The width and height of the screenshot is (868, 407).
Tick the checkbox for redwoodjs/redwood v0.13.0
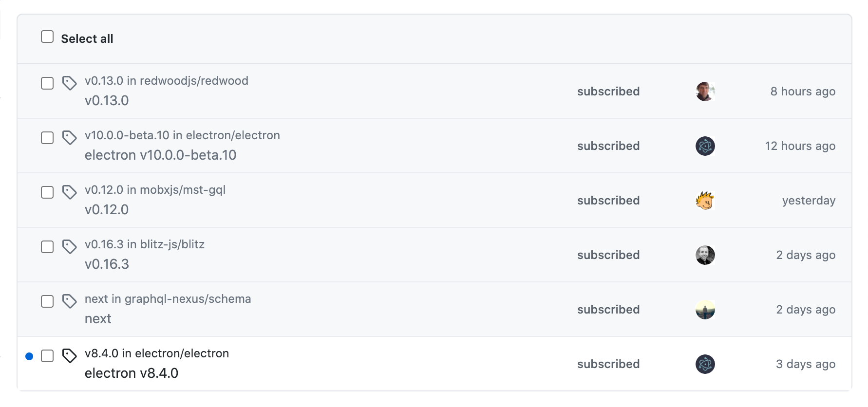click(x=47, y=83)
